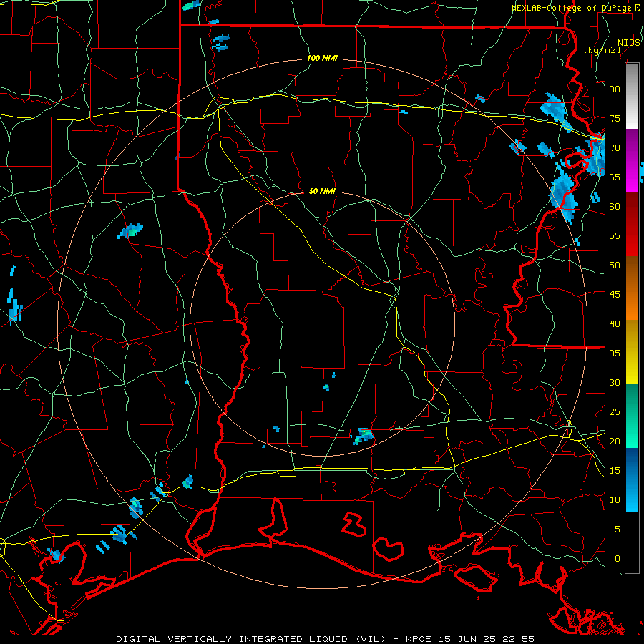
Task: Click the "40" scale value
Action: pos(615,324)
